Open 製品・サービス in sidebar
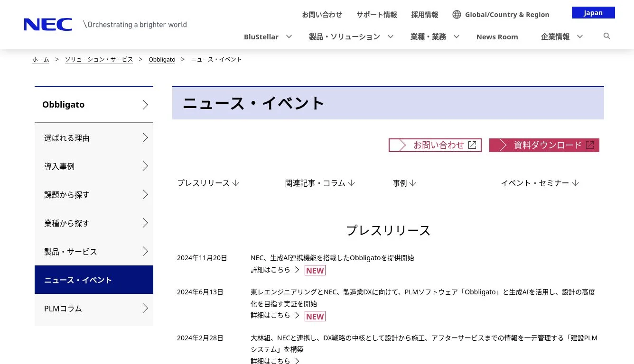 coord(94,251)
